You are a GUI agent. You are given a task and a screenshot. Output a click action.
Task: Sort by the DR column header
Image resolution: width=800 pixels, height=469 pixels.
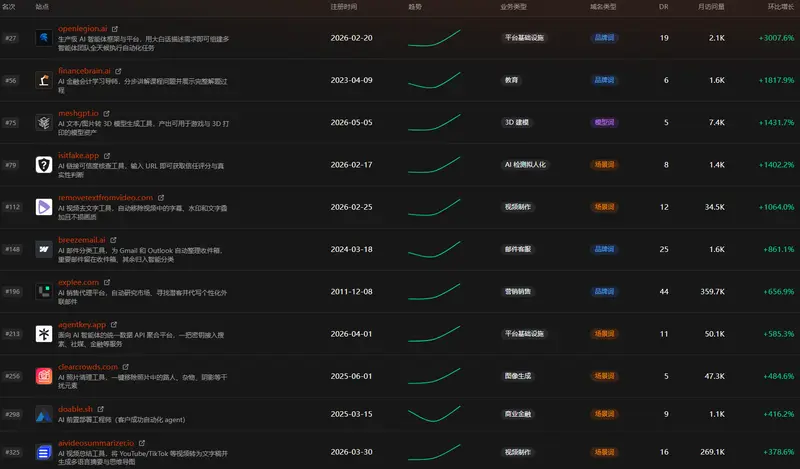coord(664,7)
